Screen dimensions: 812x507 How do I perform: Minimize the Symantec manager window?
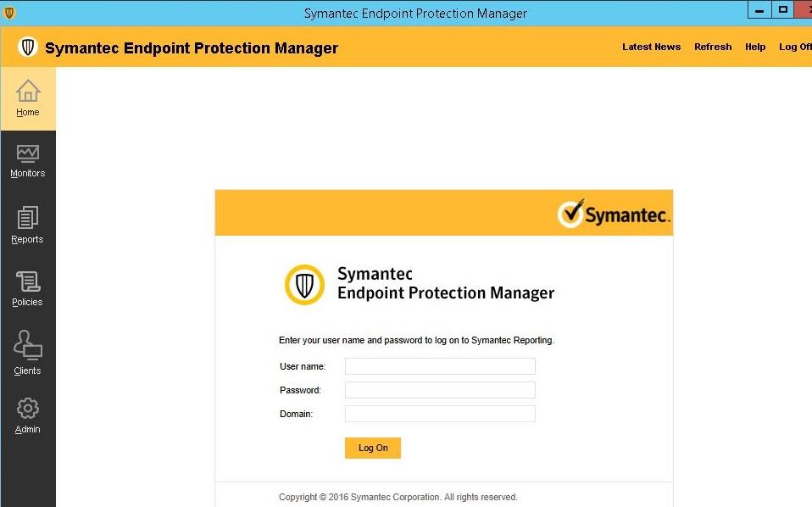coord(759,10)
